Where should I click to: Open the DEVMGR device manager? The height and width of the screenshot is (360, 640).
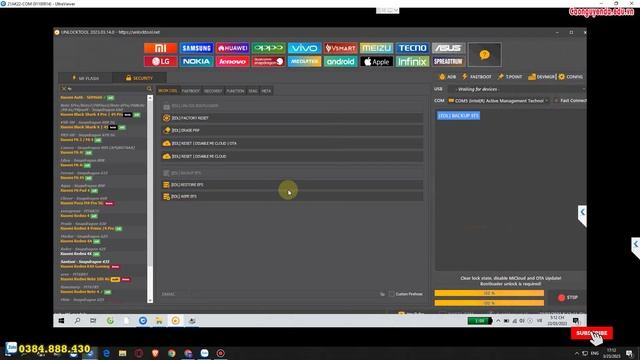point(542,77)
